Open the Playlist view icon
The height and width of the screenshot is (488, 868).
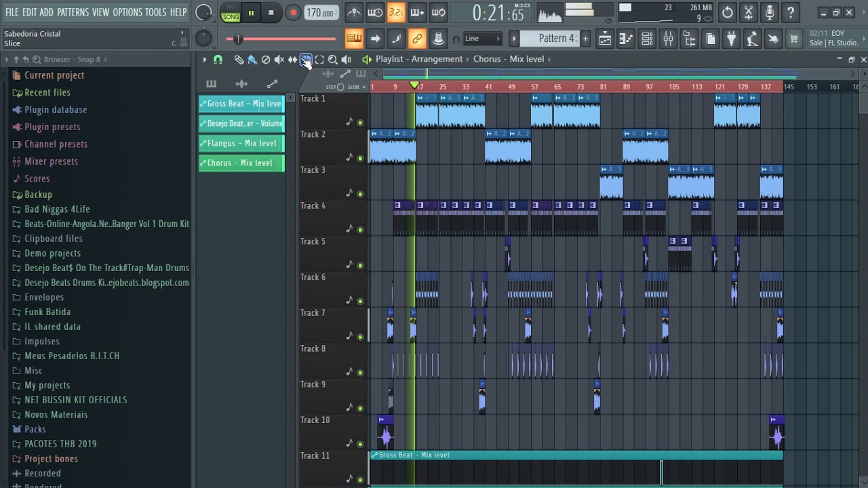click(605, 39)
